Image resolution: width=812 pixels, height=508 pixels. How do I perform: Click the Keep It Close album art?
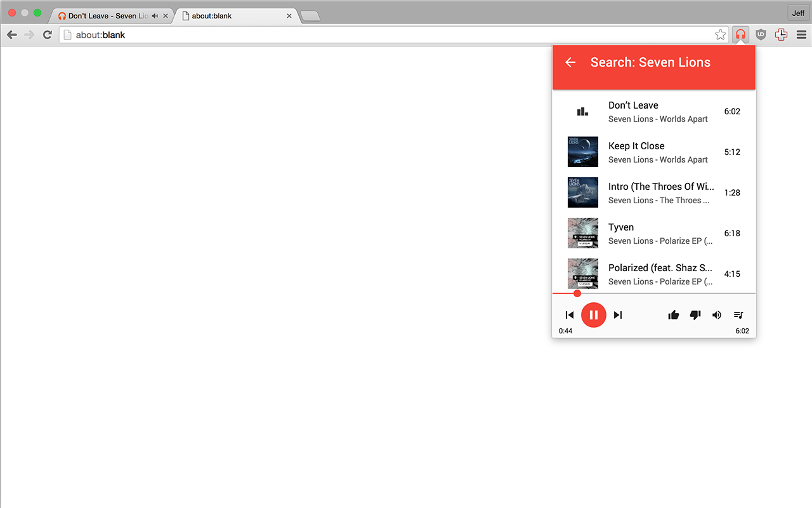coord(583,152)
